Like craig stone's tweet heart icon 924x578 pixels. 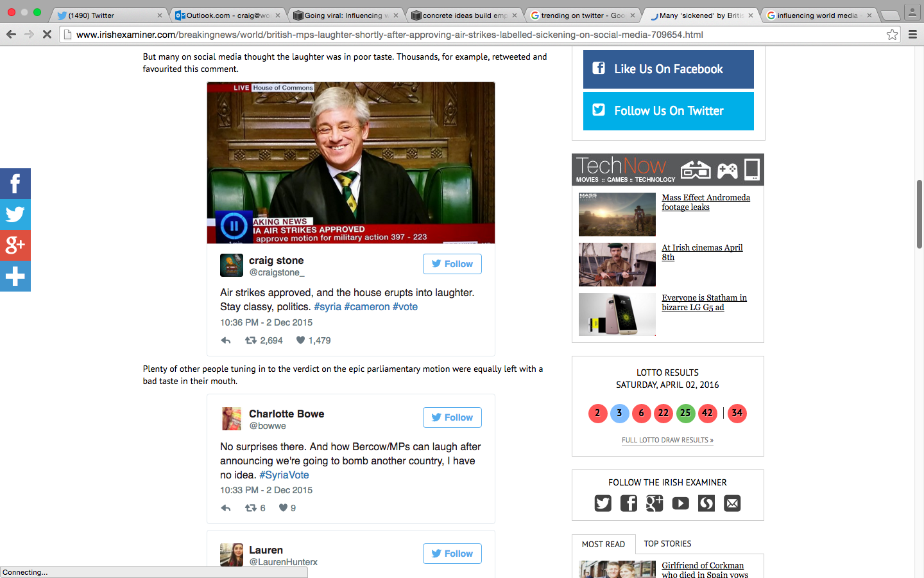click(300, 340)
